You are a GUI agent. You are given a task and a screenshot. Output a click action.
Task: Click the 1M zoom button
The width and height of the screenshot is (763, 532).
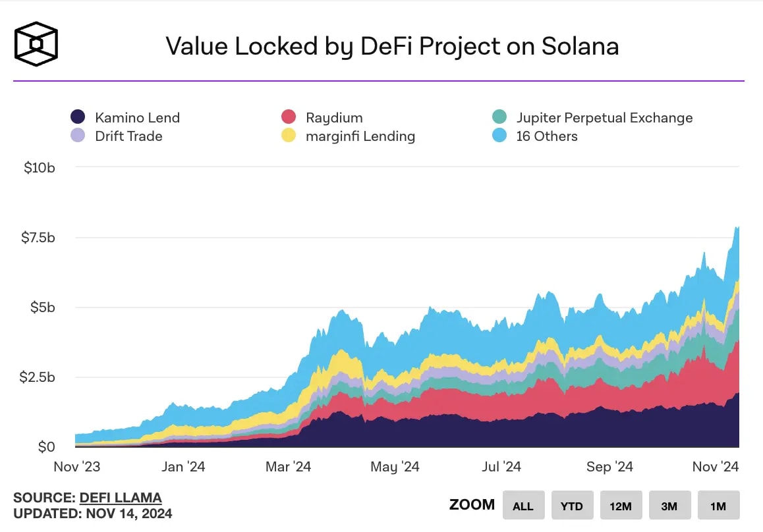pyautogui.click(x=719, y=506)
